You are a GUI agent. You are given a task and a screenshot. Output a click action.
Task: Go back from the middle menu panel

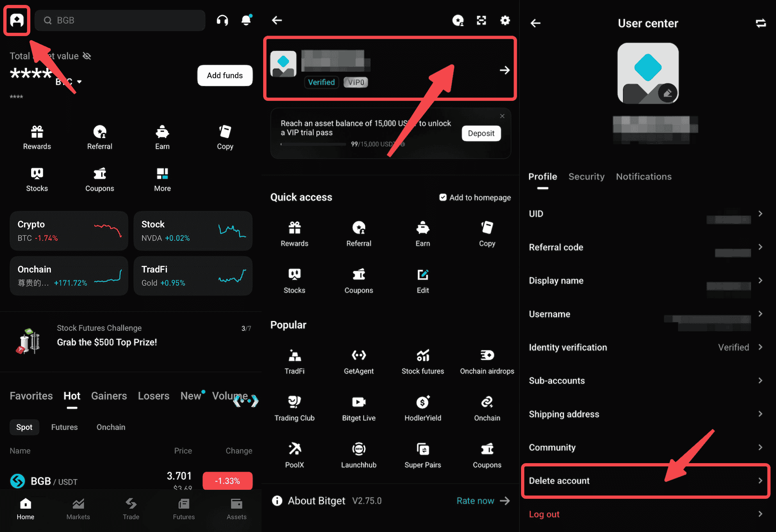coord(277,20)
